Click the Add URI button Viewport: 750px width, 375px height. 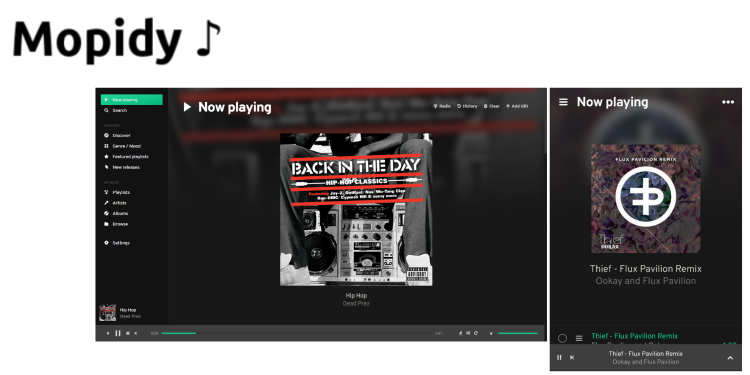tap(517, 106)
